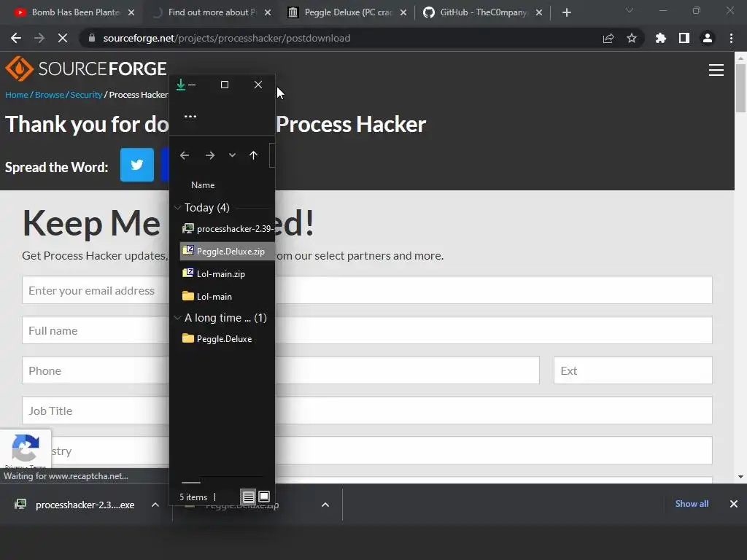Screen dimensions: 747x560
Task: Switch Explorer to details view
Action: coord(248,497)
